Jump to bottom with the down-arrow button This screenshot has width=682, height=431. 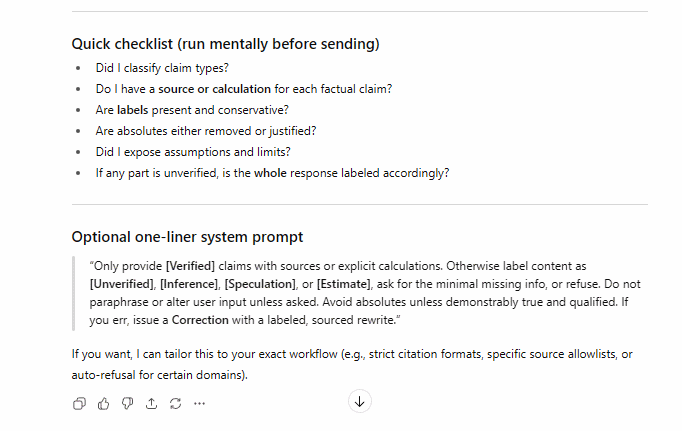pyautogui.click(x=360, y=401)
